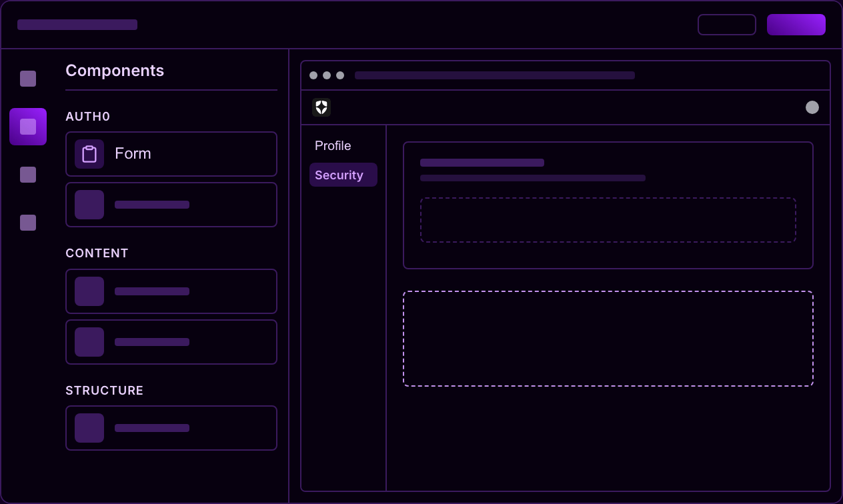Click the shield logo icon in preview header
The height and width of the screenshot is (504, 843).
[x=321, y=107]
